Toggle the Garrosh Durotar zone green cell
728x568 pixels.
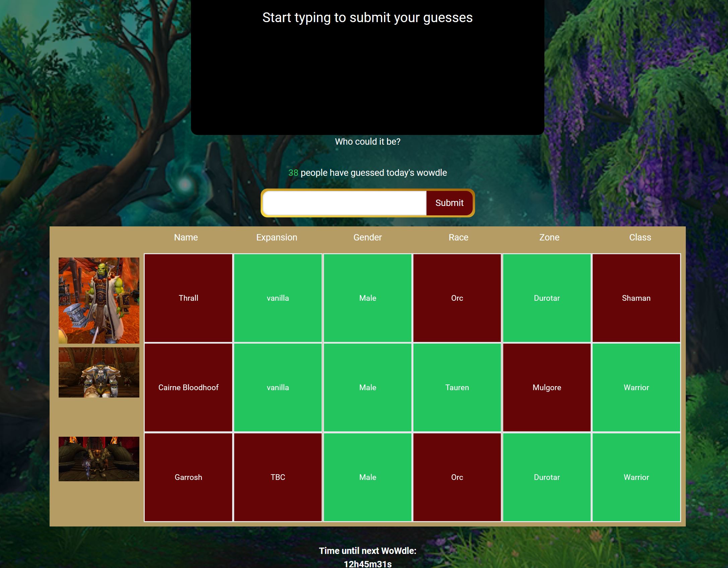tap(547, 477)
